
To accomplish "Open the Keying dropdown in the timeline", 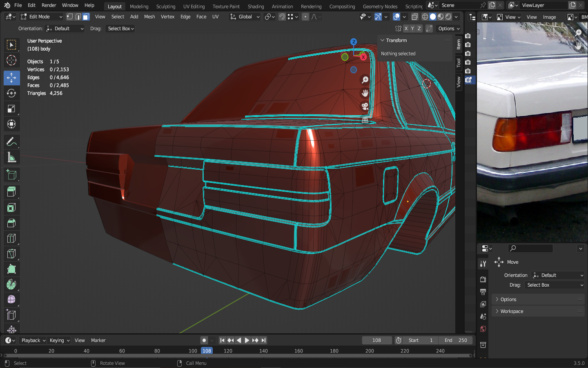I will click(60, 340).
